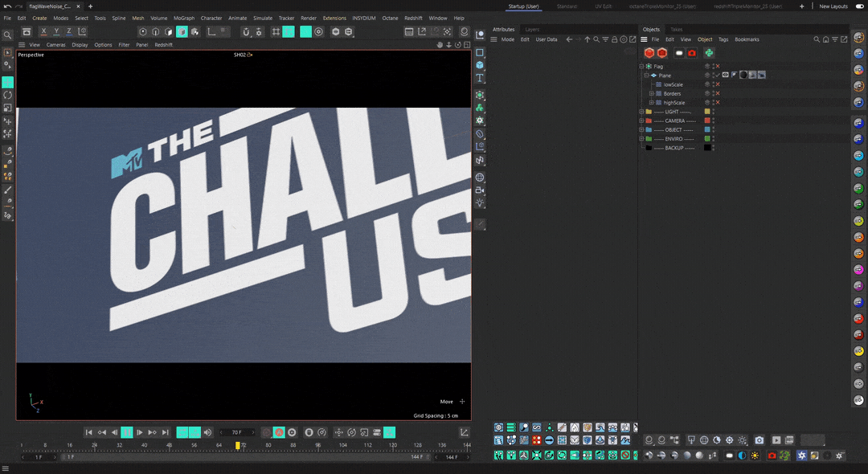Open the Simulate menu

[x=262, y=18]
